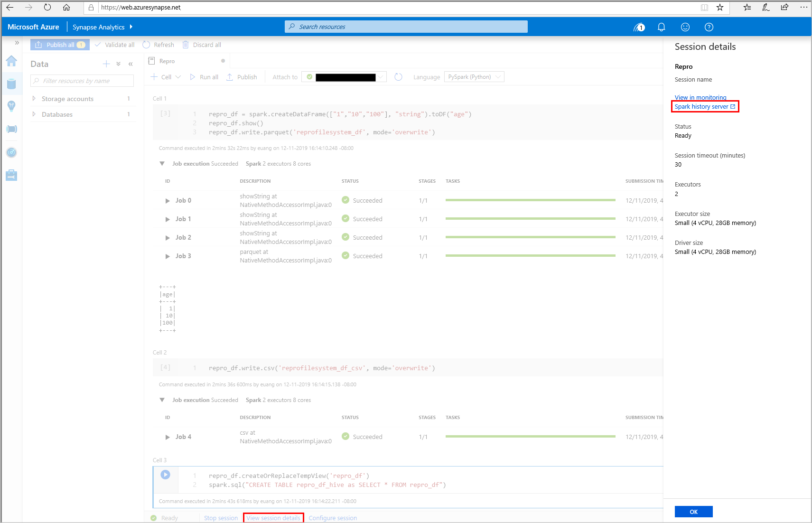812x523 pixels.
Task: Collapse Cell 1 job execution section
Action: [162, 164]
